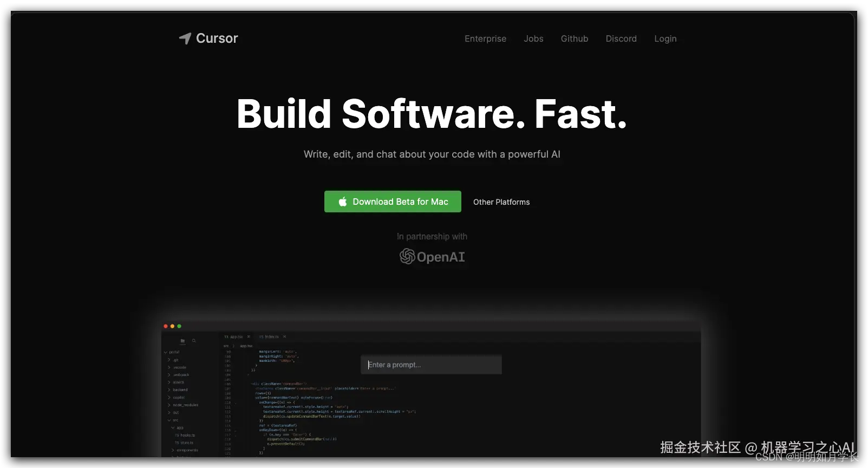868x468 pixels.
Task: Expand the components folder
Action: coord(185,450)
